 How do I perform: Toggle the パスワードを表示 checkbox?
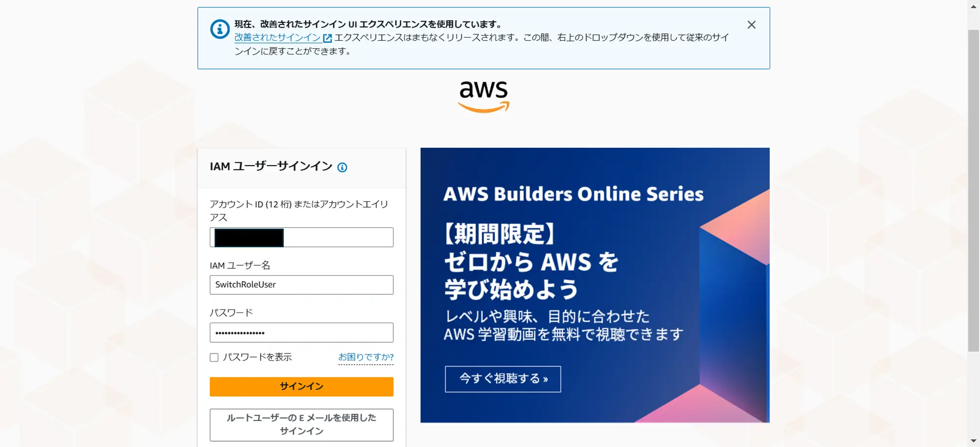pos(214,357)
